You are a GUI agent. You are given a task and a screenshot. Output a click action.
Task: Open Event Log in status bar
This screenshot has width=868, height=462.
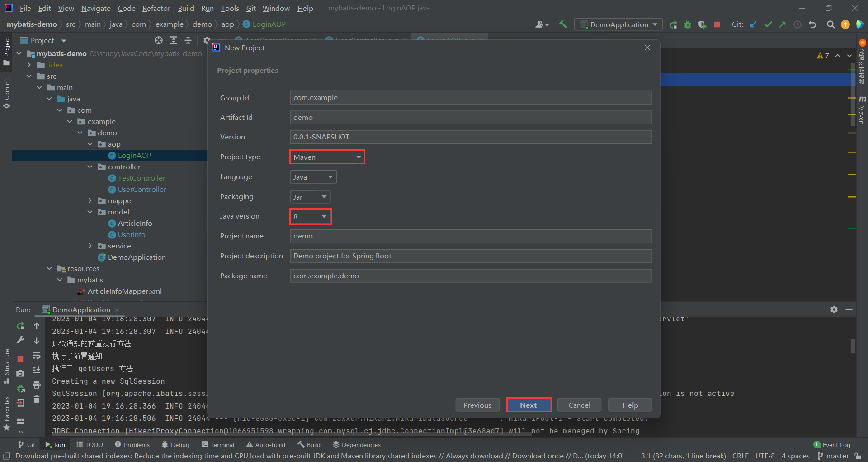[x=832, y=445]
